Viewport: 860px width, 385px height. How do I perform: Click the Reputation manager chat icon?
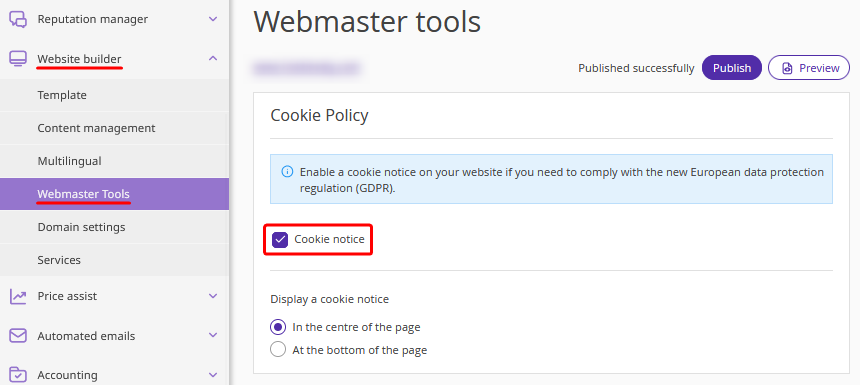(x=18, y=19)
